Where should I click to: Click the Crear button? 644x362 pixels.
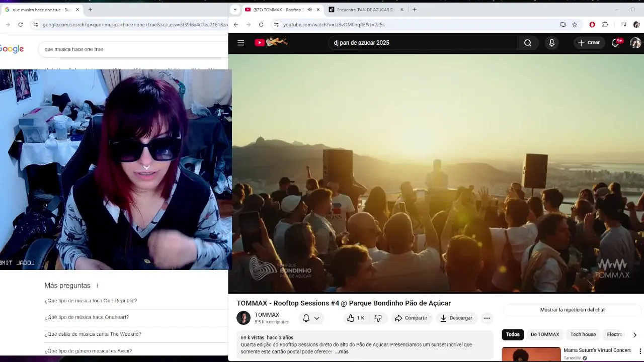589,43
